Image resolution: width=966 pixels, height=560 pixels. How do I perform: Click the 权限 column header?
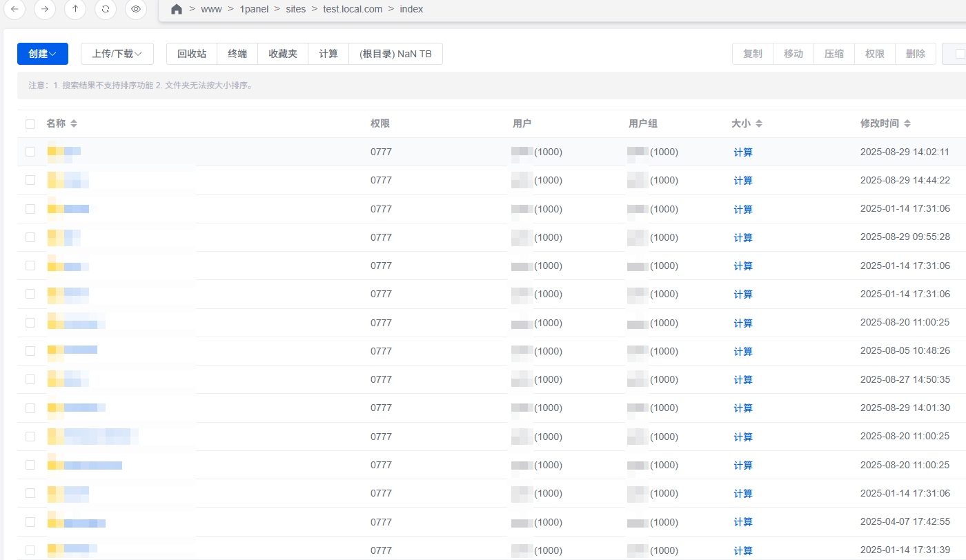[380, 123]
